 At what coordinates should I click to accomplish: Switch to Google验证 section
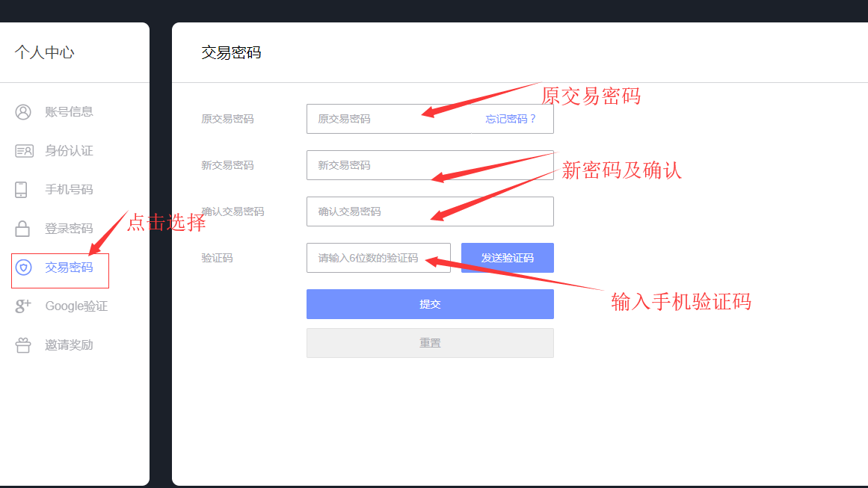pos(76,306)
